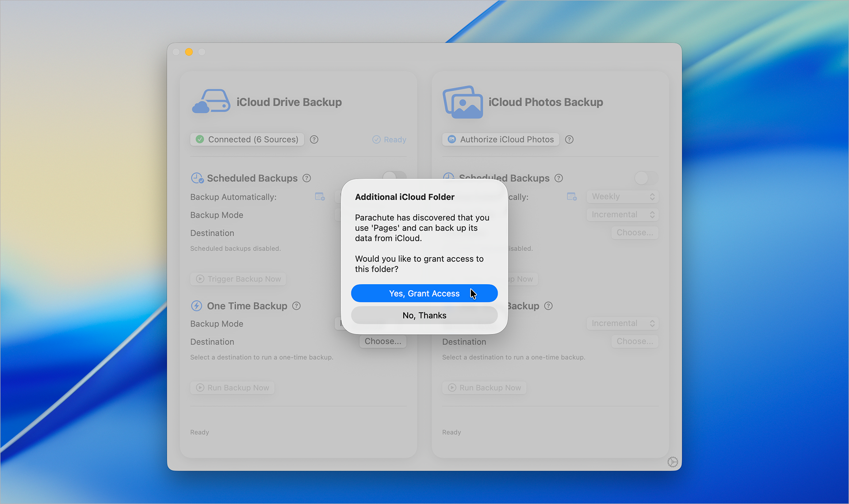Screen dimensions: 849x504
Task: Click the iCloud Photos Backup pictures icon
Action: click(463, 102)
